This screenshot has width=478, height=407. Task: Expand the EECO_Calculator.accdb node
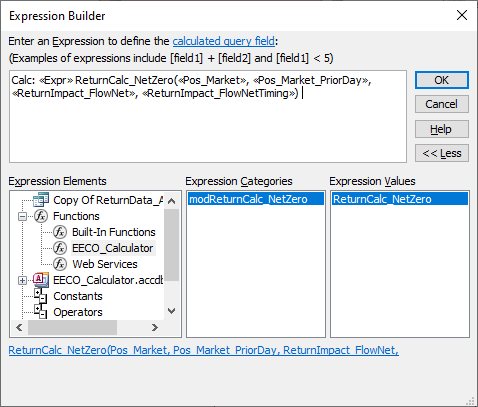[22, 280]
